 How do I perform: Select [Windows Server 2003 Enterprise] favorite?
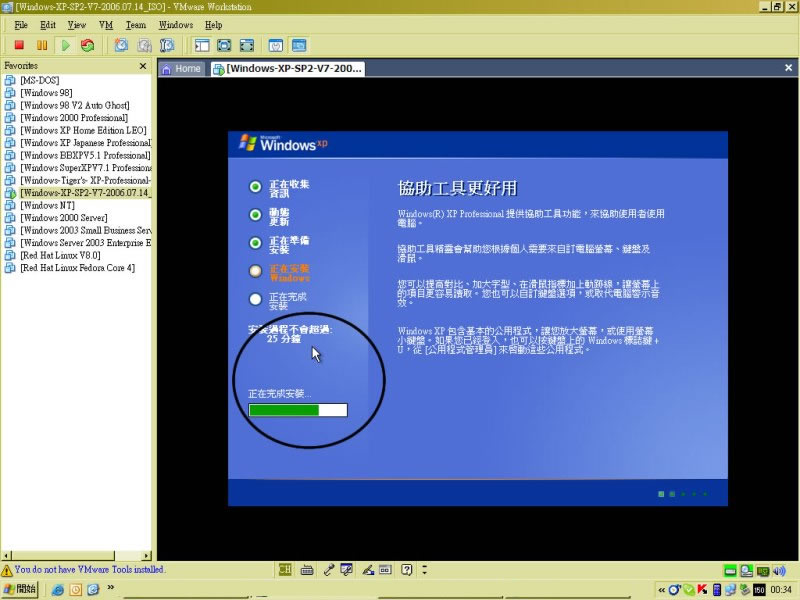click(x=85, y=243)
